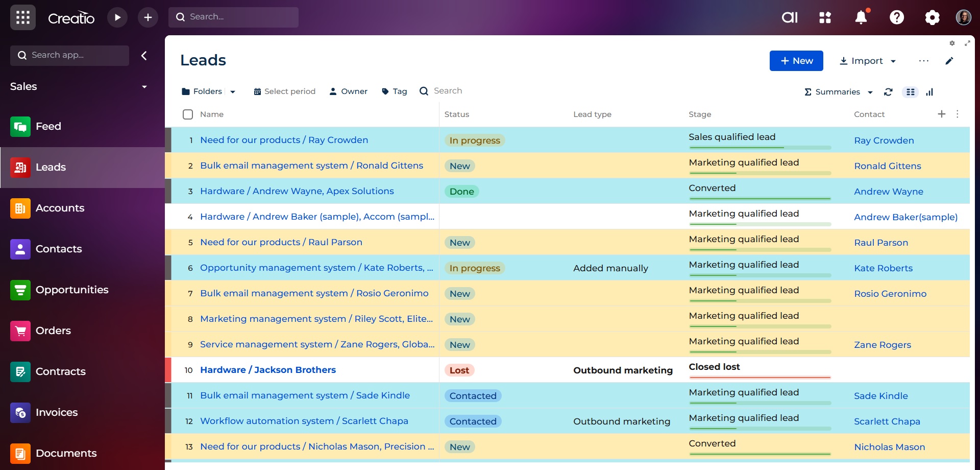
Task: Click the pencil edit page icon
Action: point(949,61)
